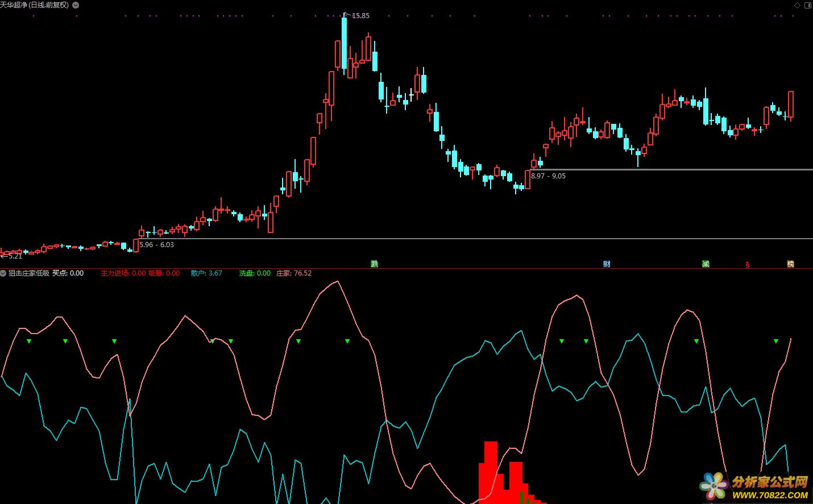The image size is (813, 504).
Task: Click the 15.85 peak price label
Action: point(360,16)
